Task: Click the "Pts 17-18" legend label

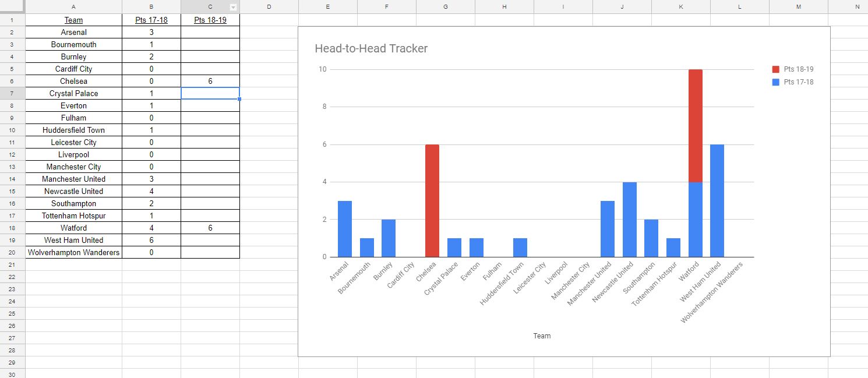Action: point(799,82)
